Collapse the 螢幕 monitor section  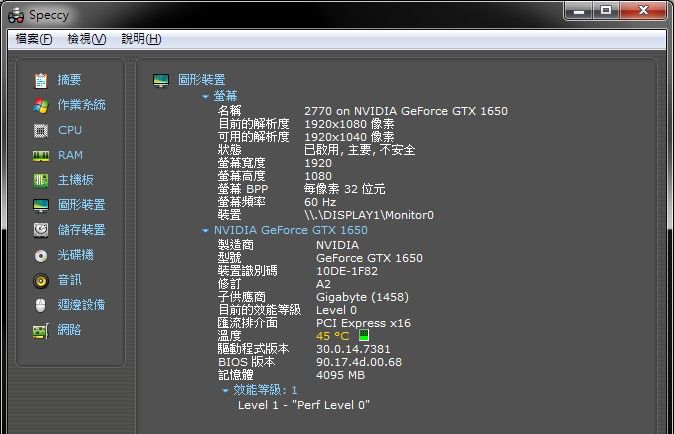click(x=205, y=96)
